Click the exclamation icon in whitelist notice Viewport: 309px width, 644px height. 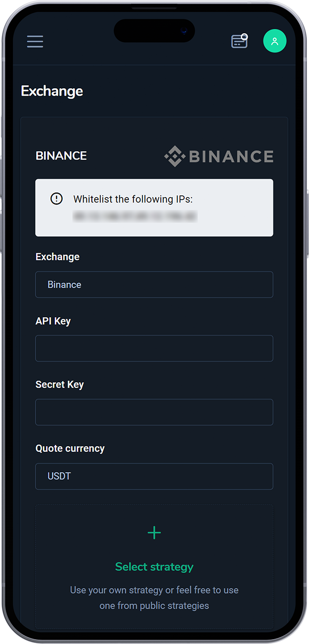click(57, 199)
